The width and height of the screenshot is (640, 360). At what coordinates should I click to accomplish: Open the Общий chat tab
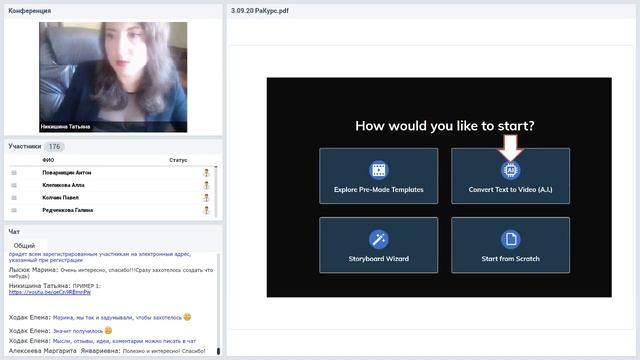pyautogui.click(x=24, y=246)
